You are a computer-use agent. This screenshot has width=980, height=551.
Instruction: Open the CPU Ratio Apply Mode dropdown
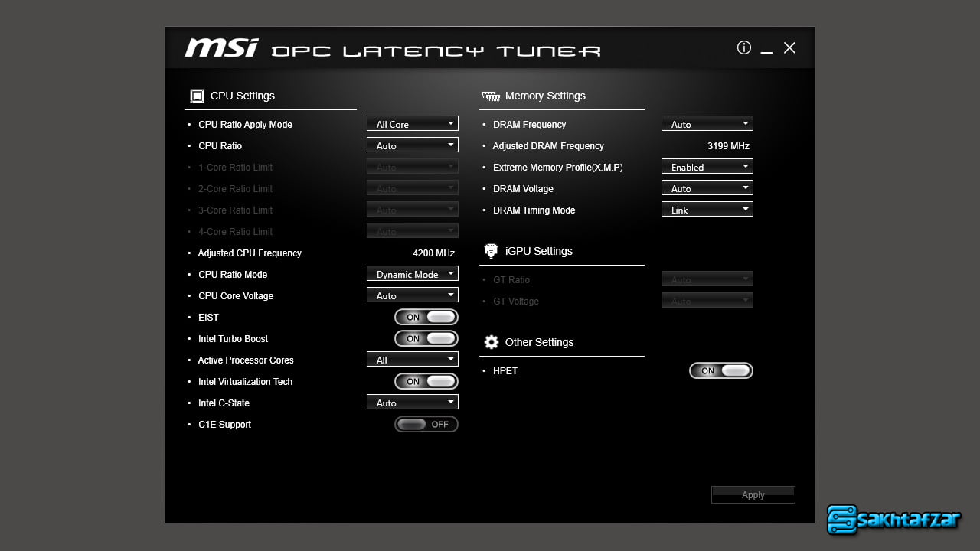[x=412, y=124]
